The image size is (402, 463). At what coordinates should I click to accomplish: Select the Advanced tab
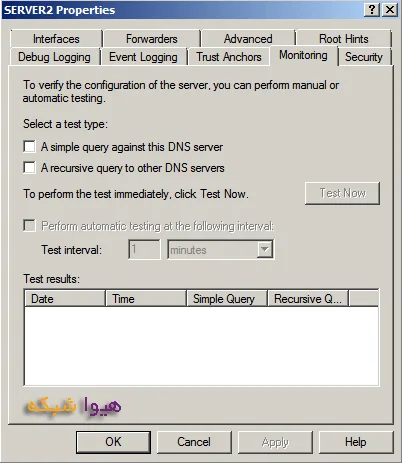248,39
